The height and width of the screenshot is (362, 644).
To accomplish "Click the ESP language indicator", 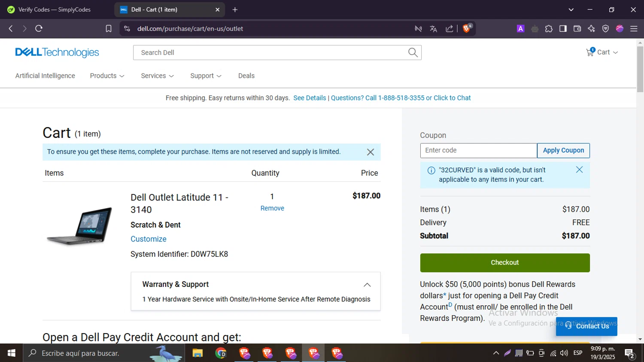I will click(x=578, y=353).
